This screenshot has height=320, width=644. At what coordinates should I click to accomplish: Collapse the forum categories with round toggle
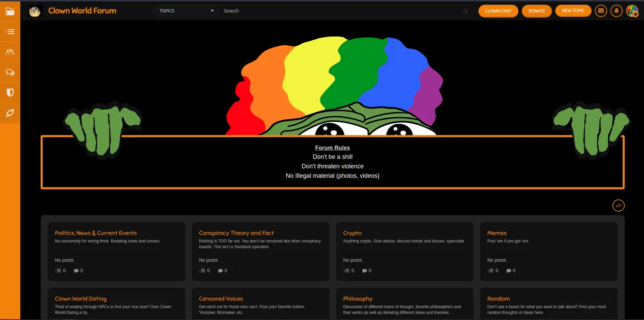click(618, 205)
